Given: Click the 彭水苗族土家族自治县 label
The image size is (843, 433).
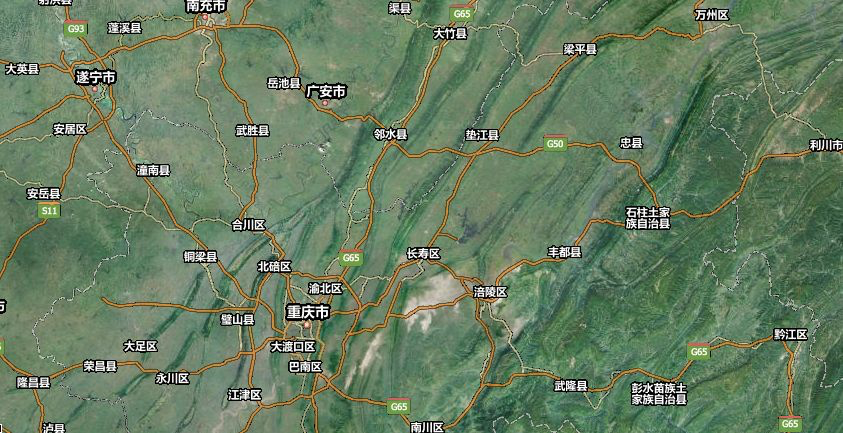Looking at the screenshot, I should [x=658, y=393].
